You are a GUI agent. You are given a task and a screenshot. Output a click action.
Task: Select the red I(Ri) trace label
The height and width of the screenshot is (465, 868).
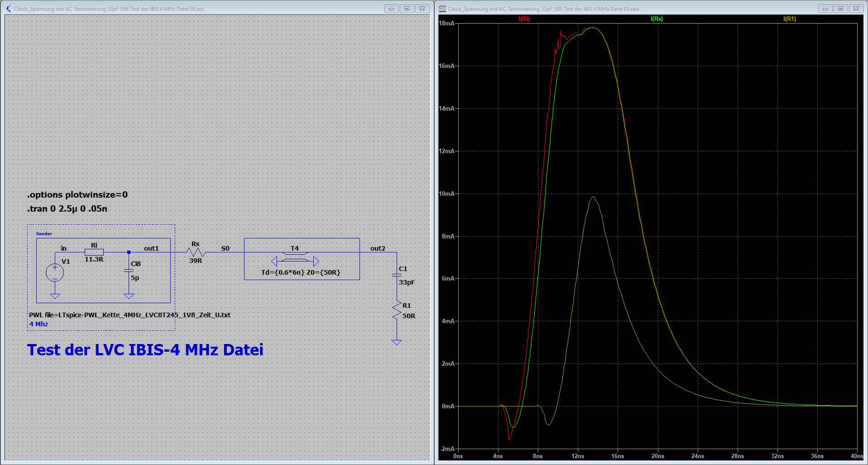click(x=524, y=19)
